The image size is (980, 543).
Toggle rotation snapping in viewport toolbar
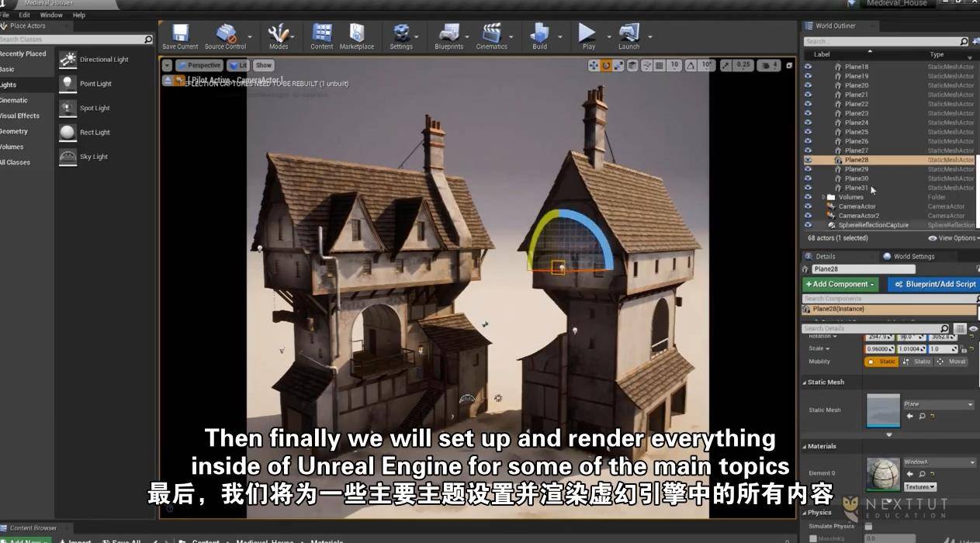pos(691,65)
